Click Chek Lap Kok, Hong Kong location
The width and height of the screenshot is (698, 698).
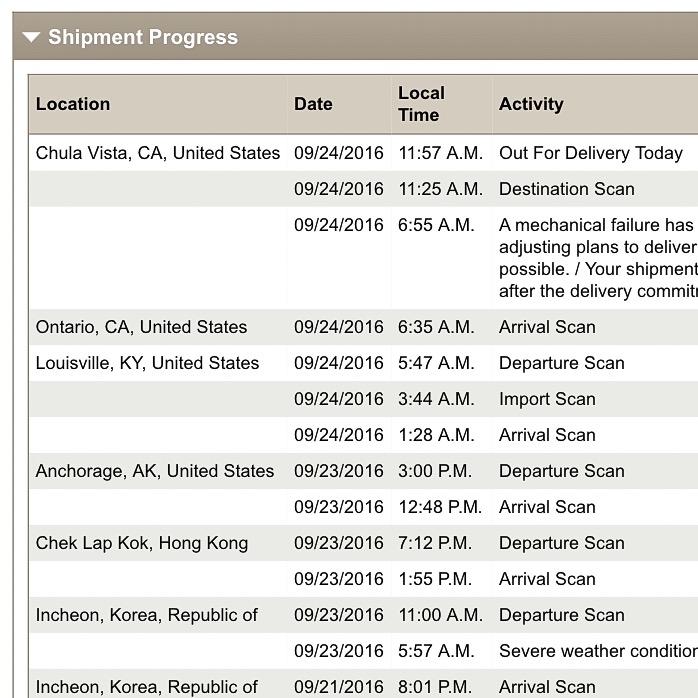click(x=142, y=543)
